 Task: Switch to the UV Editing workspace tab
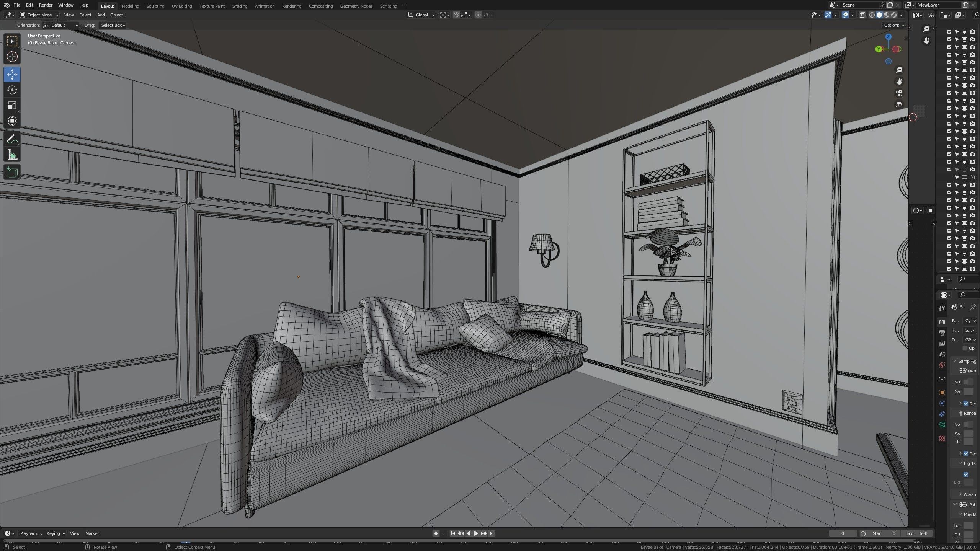click(x=181, y=6)
